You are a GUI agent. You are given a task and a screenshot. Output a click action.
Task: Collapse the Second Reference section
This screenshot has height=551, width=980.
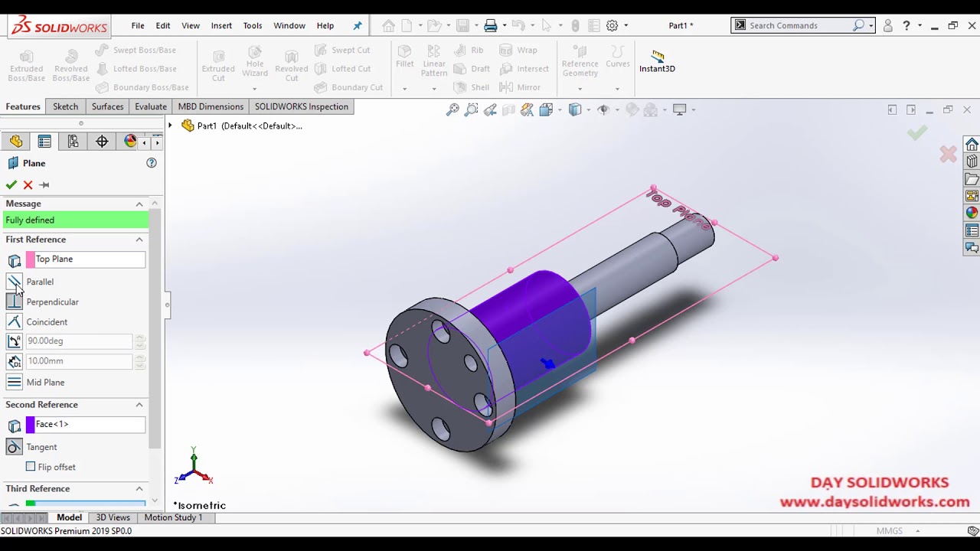[x=139, y=405]
